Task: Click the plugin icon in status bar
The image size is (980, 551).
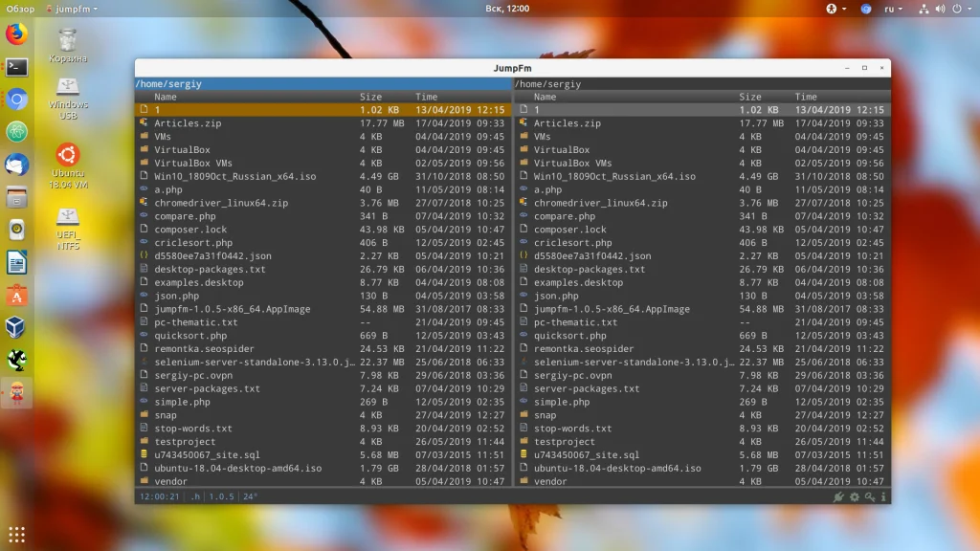Action: pyautogui.click(x=839, y=496)
